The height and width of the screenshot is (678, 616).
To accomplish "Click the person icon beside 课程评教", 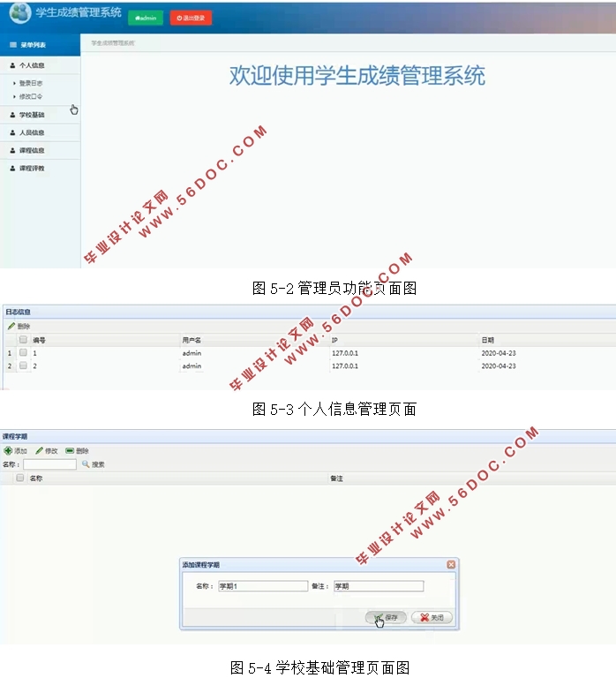I will [x=12, y=168].
